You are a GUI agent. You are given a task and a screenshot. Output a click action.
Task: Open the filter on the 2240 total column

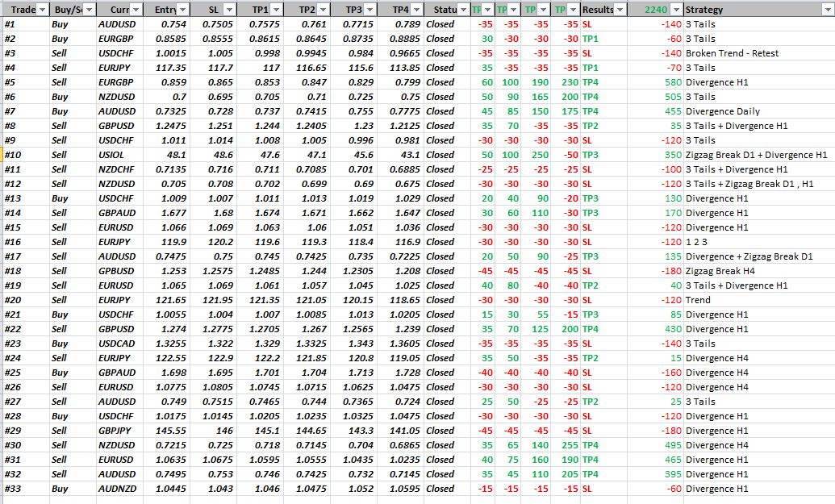click(676, 10)
